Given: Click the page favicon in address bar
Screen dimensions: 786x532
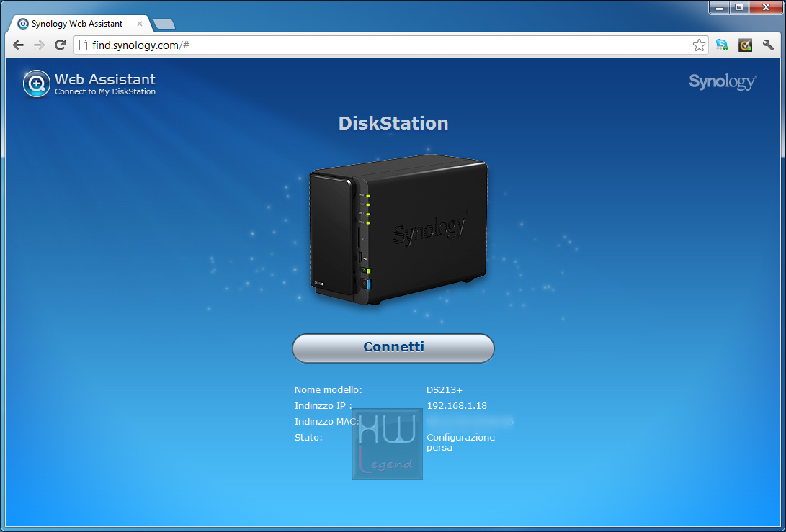Looking at the screenshot, I should pos(84,45).
